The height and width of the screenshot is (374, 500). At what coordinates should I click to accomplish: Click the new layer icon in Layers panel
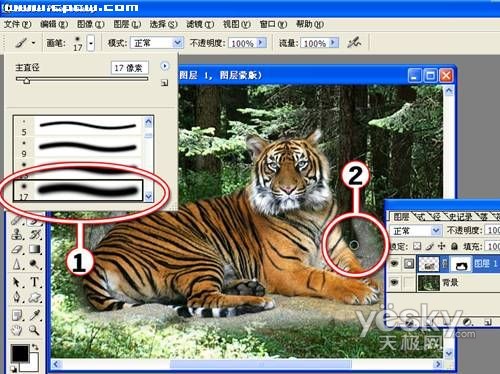[x=488, y=322]
